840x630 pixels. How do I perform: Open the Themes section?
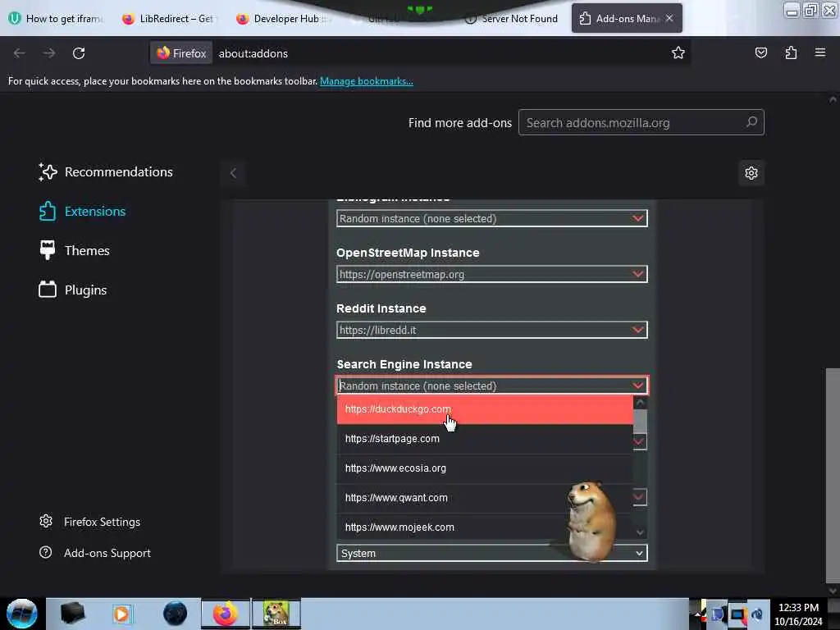click(74, 250)
